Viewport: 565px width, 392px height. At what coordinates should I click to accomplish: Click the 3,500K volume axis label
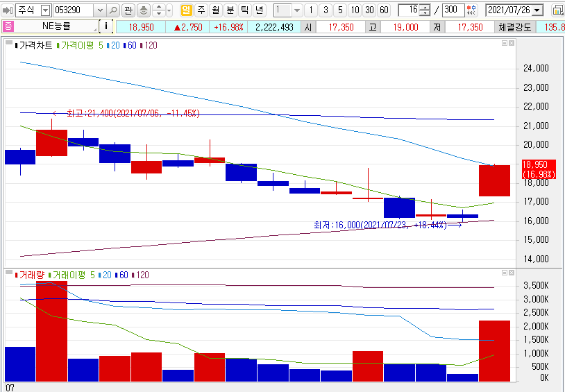click(536, 286)
